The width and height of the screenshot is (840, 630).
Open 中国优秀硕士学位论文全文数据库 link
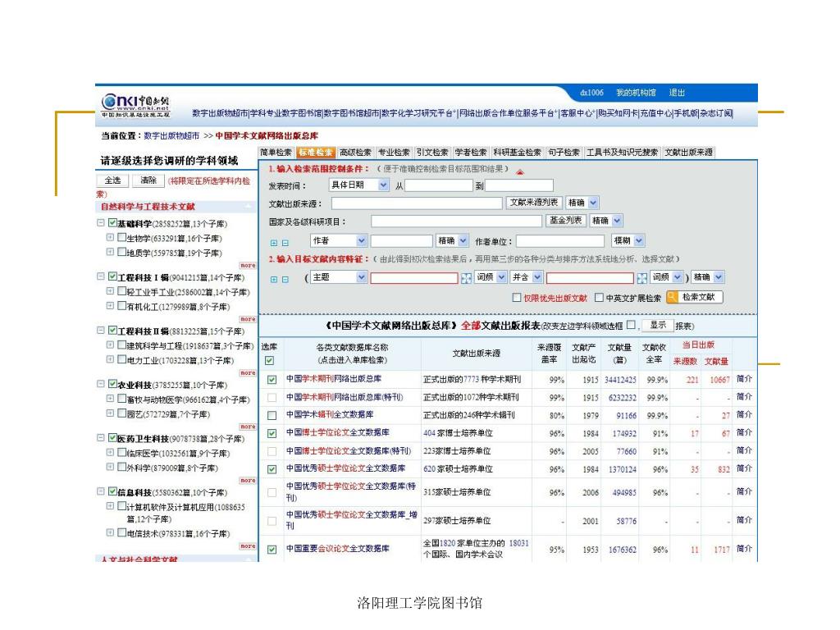coord(345,468)
